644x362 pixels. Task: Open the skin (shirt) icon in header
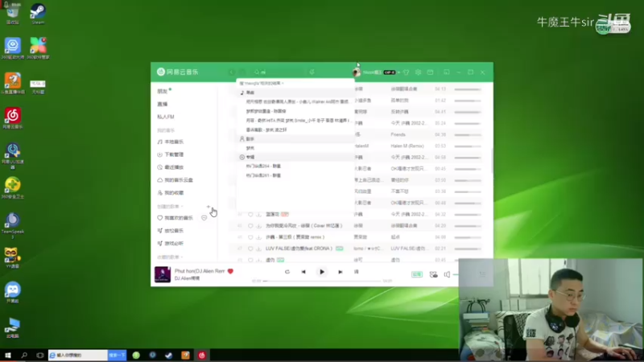click(x=407, y=72)
